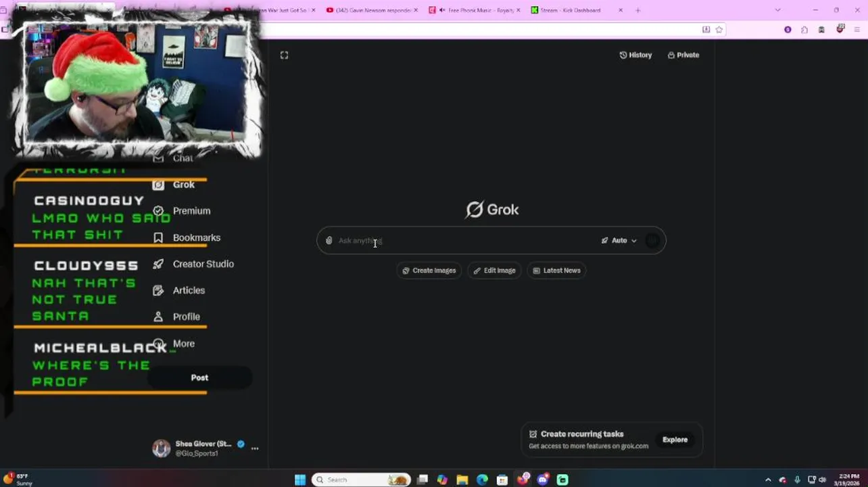868x487 pixels.
Task: Open Grok chat History
Action: (635, 55)
